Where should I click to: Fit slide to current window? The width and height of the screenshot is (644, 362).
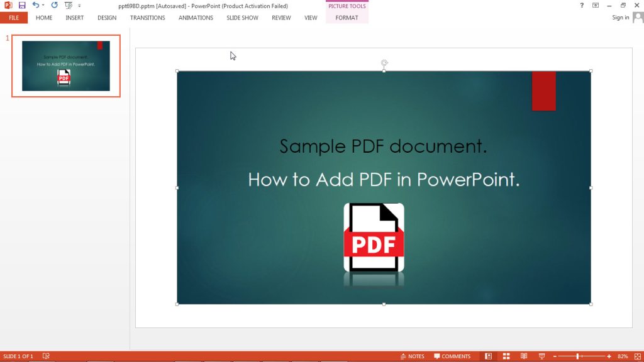(x=638, y=356)
